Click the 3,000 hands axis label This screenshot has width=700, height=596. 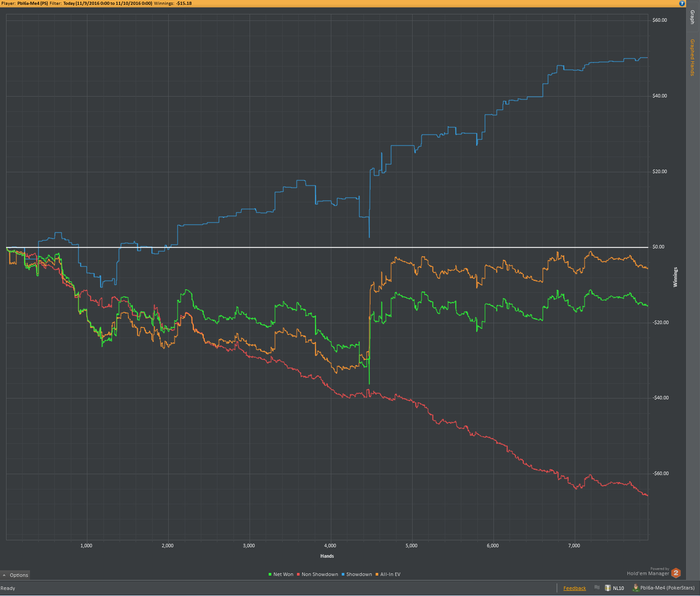pyautogui.click(x=249, y=546)
